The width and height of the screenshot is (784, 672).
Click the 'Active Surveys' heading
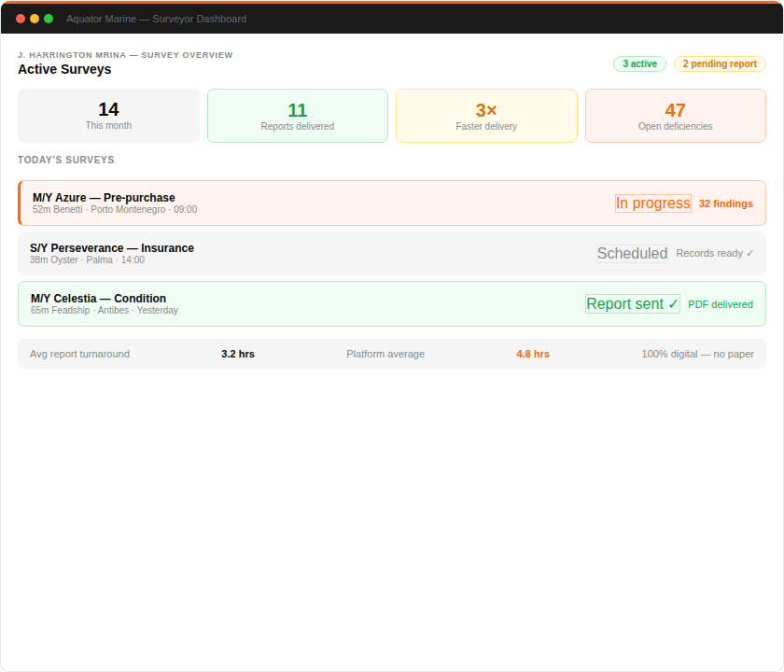click(64, 69)
